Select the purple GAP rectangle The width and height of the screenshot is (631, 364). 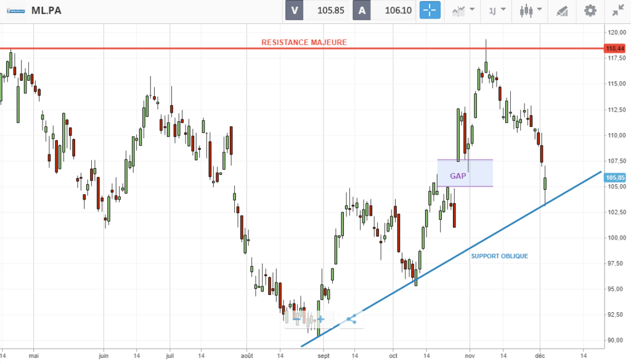click(465, 173)
